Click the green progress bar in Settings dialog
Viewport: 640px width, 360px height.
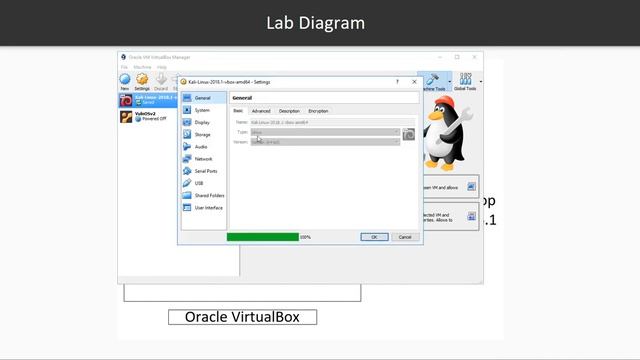263,237
